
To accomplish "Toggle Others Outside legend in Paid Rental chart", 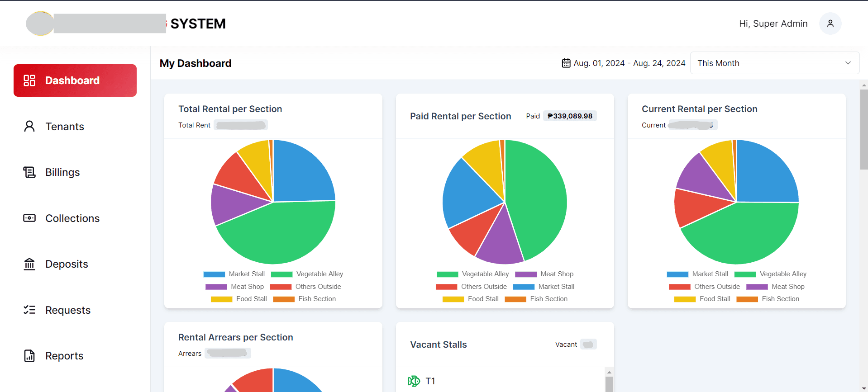I will point(471,287).
